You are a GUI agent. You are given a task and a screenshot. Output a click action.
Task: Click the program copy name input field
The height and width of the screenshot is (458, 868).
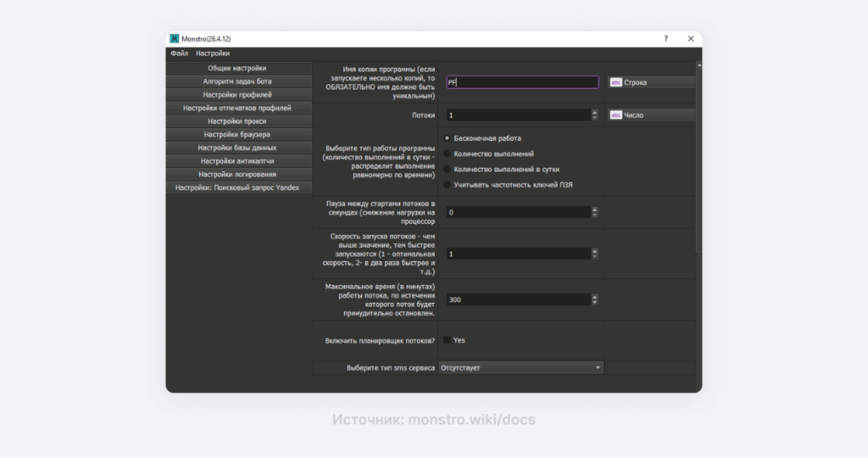(521, 83)
